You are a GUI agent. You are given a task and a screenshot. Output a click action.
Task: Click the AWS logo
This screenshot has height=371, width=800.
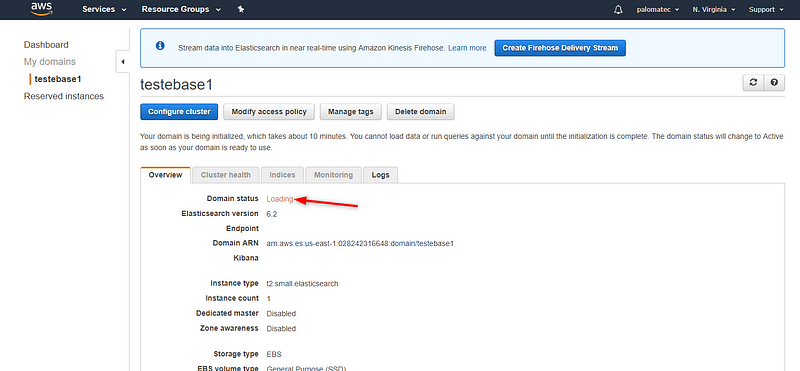pyautogui.click(x=41, y=9)
